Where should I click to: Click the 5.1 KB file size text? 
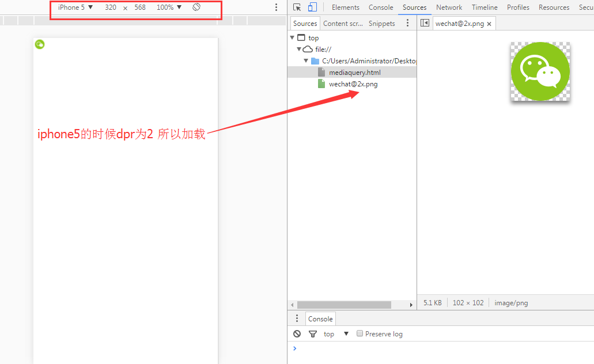click(433, 302)
